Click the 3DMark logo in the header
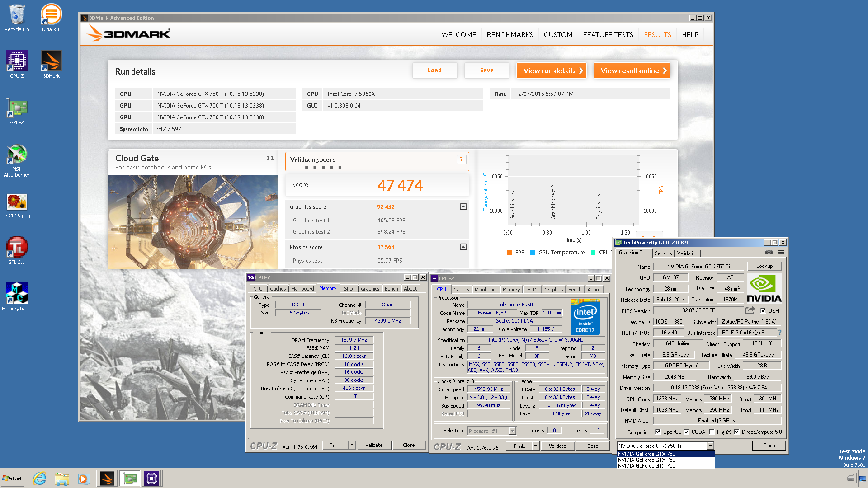868x488 pixels. pyautogui.click(x=128, y=33)
